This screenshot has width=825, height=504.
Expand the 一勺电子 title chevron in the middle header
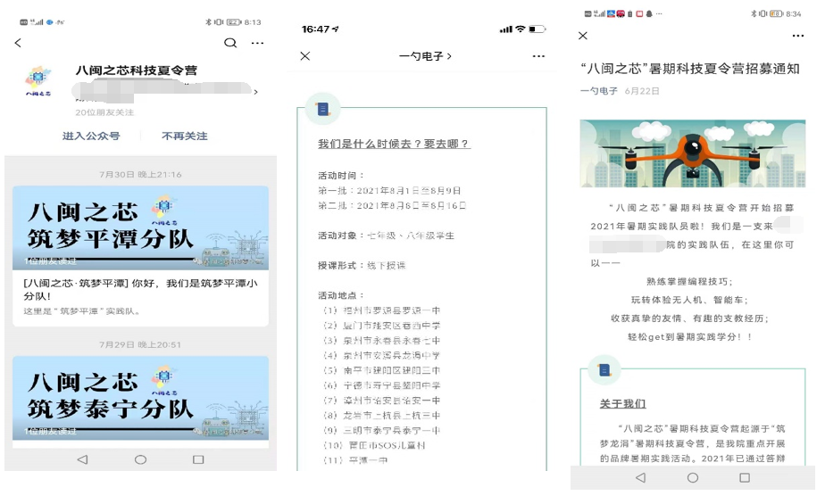(x=449, y=56)
